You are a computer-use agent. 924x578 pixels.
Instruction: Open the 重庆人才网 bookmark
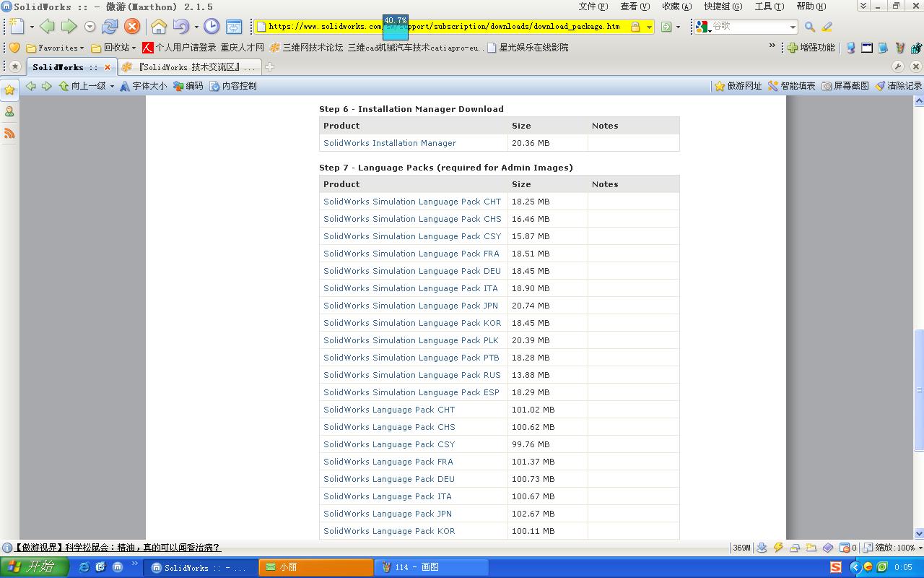pyautogui.click(x=243, y=48)
